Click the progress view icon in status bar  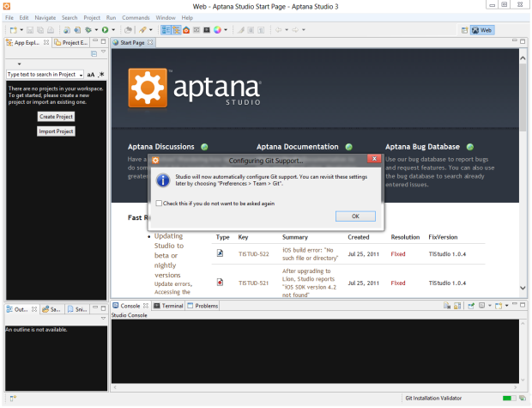click(x=523, y=398)
